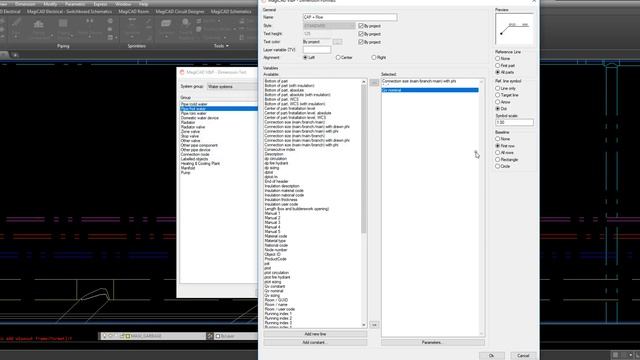Click the new drawing tab plus icon
Screen dimensions: 640x360
point(16,55)
